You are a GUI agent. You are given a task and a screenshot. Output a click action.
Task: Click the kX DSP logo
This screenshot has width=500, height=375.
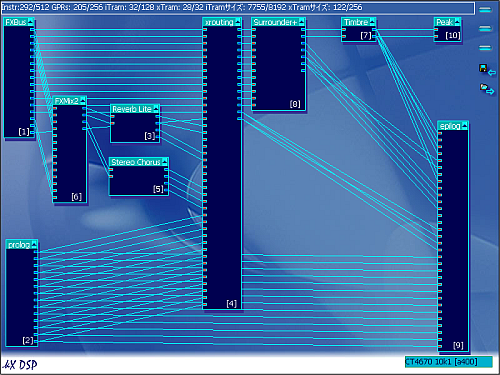coord(20,365)
